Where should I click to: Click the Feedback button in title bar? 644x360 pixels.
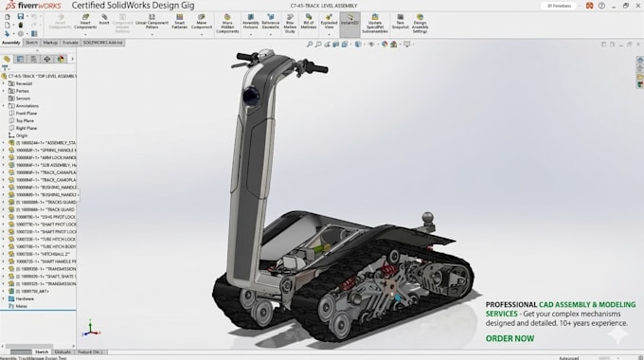click(558, 6)
